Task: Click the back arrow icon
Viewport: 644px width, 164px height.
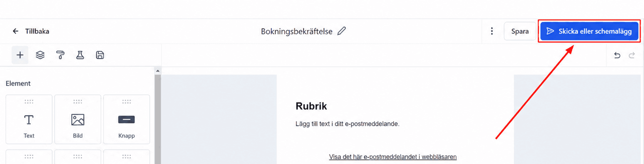Action: click(x=15, y=31)
